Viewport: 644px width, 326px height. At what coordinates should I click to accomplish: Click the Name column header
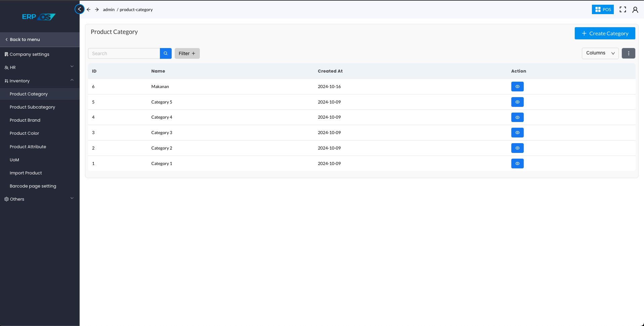click(x=158, y=71)
